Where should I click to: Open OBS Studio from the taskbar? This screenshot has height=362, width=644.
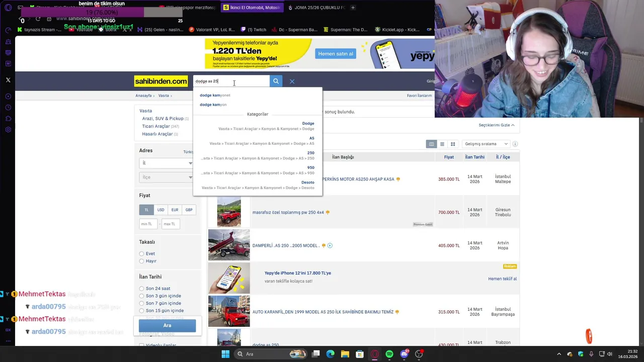click(419, 354)
